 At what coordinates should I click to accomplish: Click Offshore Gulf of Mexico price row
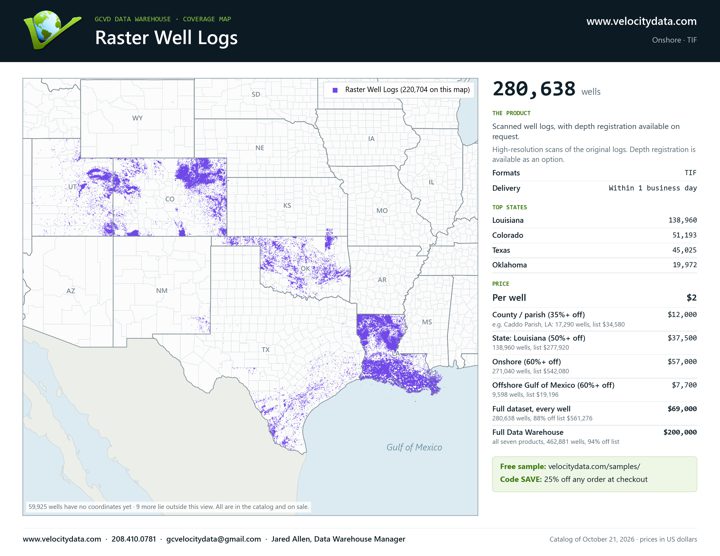tap(594, 389)
